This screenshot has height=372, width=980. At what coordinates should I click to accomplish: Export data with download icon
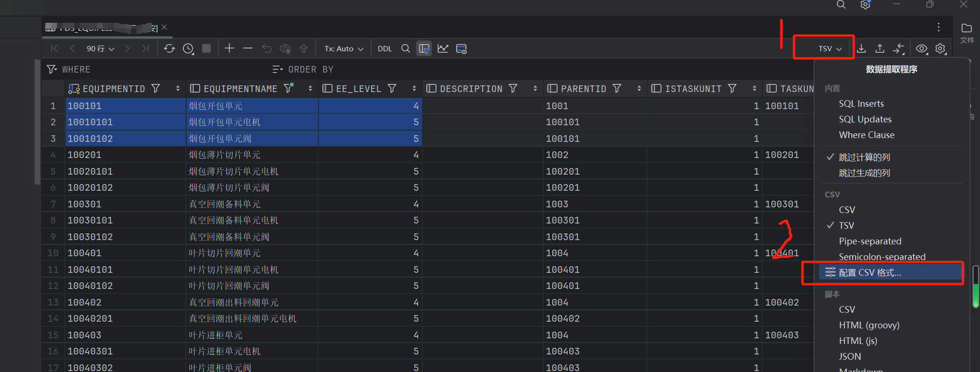click(861, 48)
